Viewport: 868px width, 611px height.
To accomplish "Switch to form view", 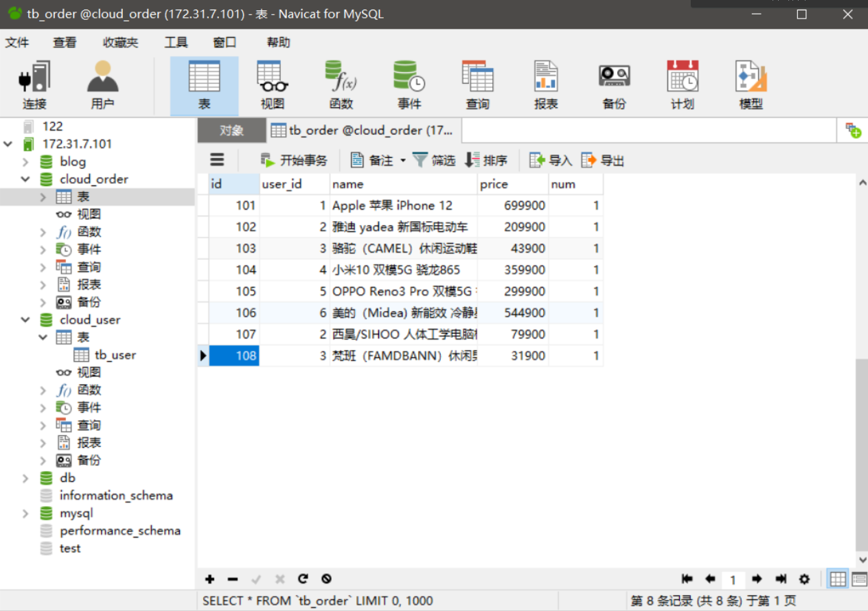I will (859, 579).
